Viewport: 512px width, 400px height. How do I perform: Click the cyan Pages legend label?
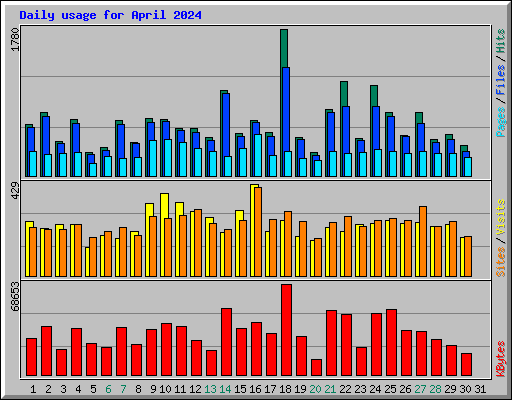pyautogui.click(x=500, y=122)
